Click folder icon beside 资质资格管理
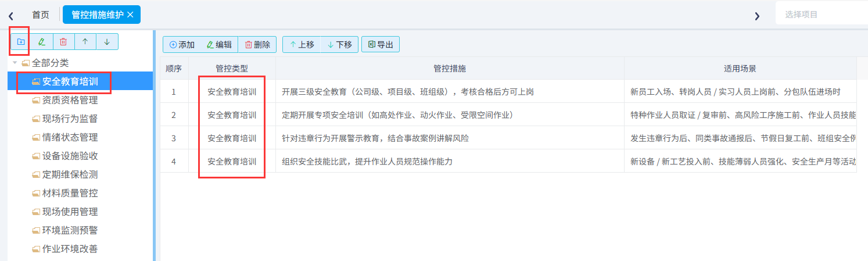The width and height of the screenshot is (868, 261). point(36,100)
